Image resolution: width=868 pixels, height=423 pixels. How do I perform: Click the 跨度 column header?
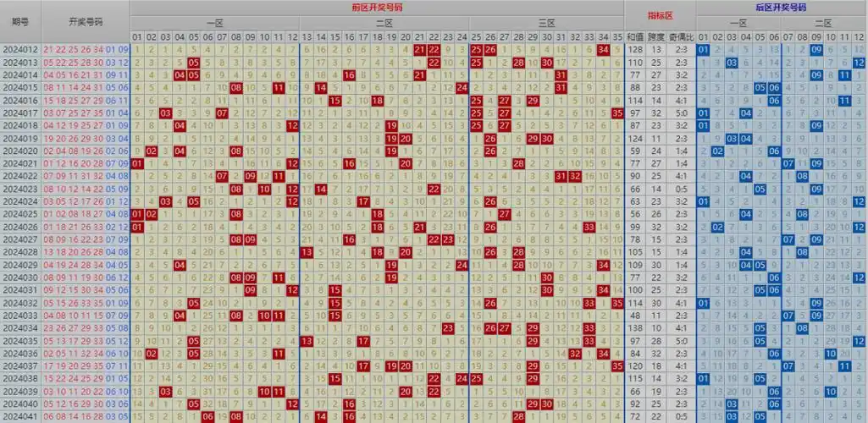(x=658, y=37)
